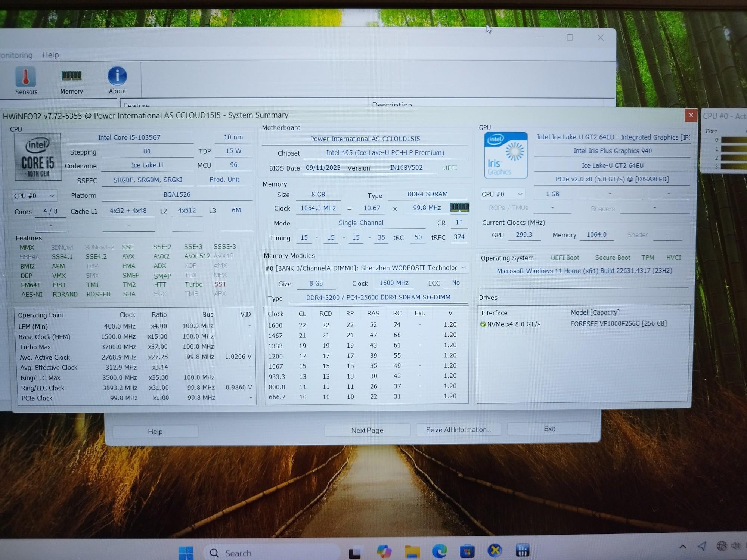Click the Turbo Max operating point row
Image resolution: width=747 pixels, height=560 pixels.
click(135, 347)
